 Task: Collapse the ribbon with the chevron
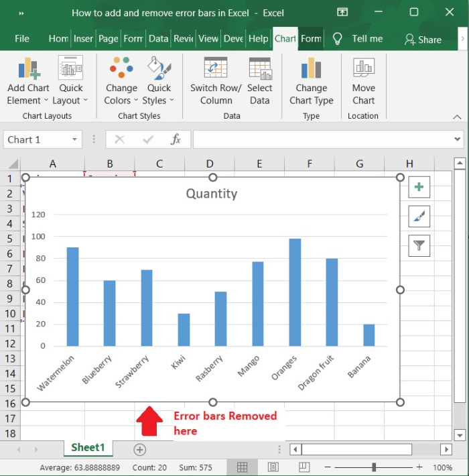(x=457, y=117)
